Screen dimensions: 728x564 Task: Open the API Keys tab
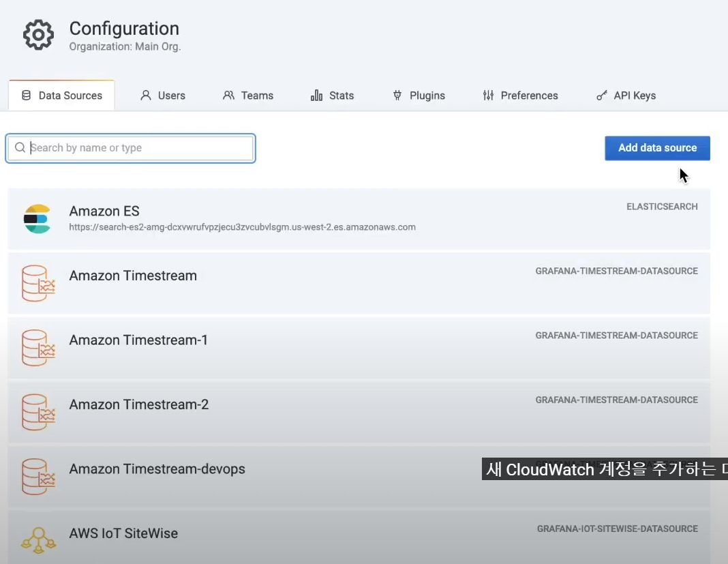(x=626, y=95)
